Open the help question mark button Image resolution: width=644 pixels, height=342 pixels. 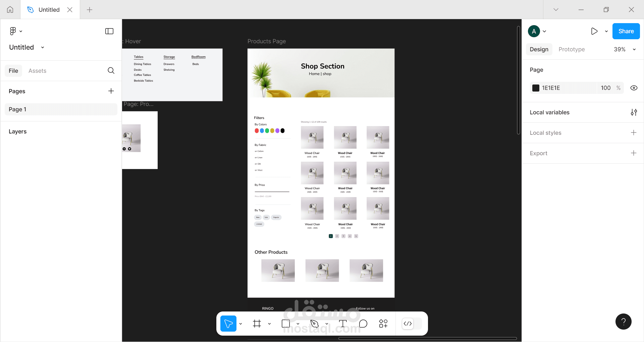(x=624, y=322)
